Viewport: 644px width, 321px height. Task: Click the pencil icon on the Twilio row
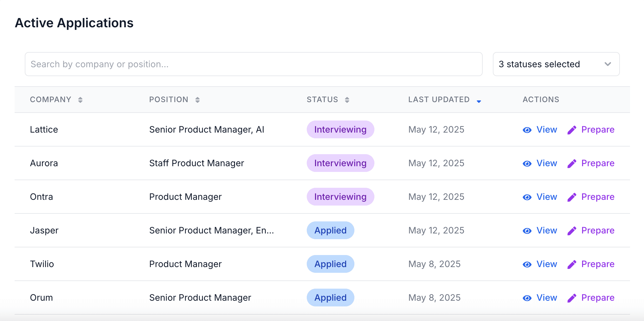click(x=572, y=264)
